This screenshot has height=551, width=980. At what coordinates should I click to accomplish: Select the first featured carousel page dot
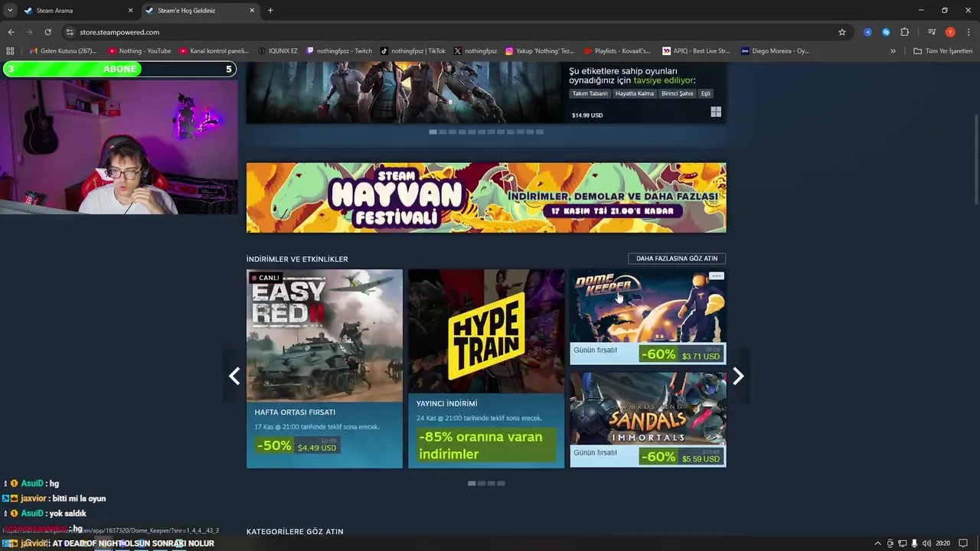[x=433, y=132]
